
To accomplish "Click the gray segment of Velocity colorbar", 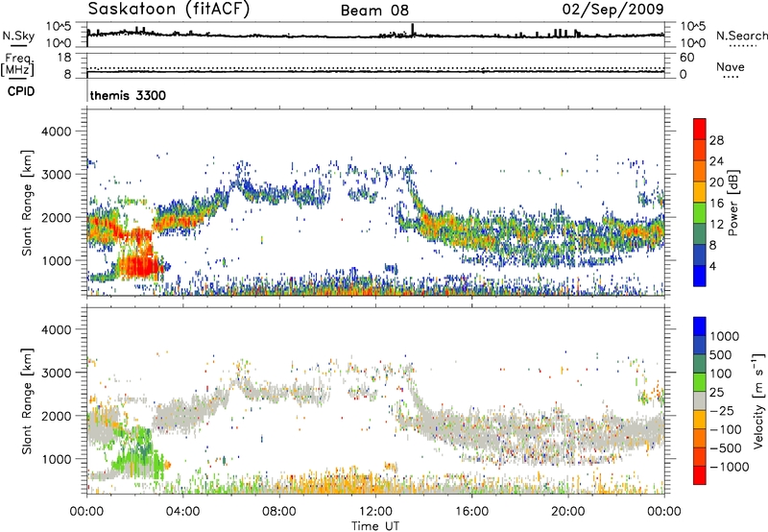I will tap(700, 401).
